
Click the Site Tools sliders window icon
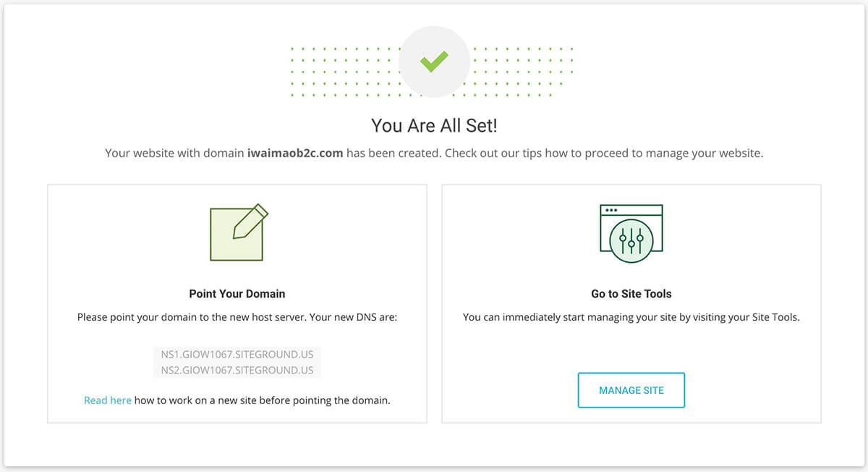[631, 233]
